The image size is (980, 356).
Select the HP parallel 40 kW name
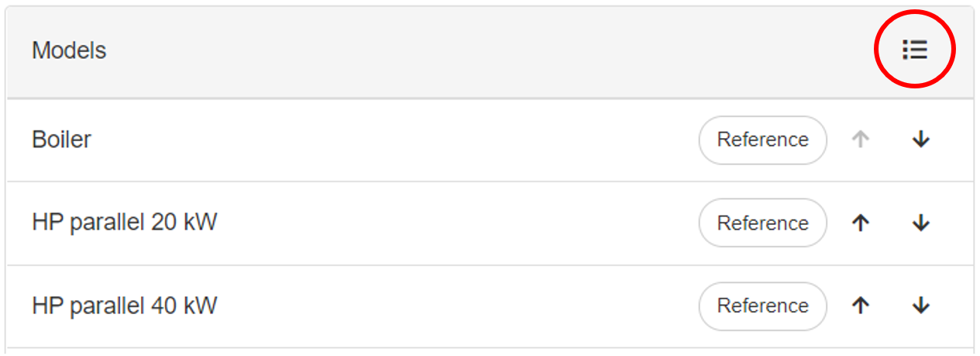(x=125, y=306)
